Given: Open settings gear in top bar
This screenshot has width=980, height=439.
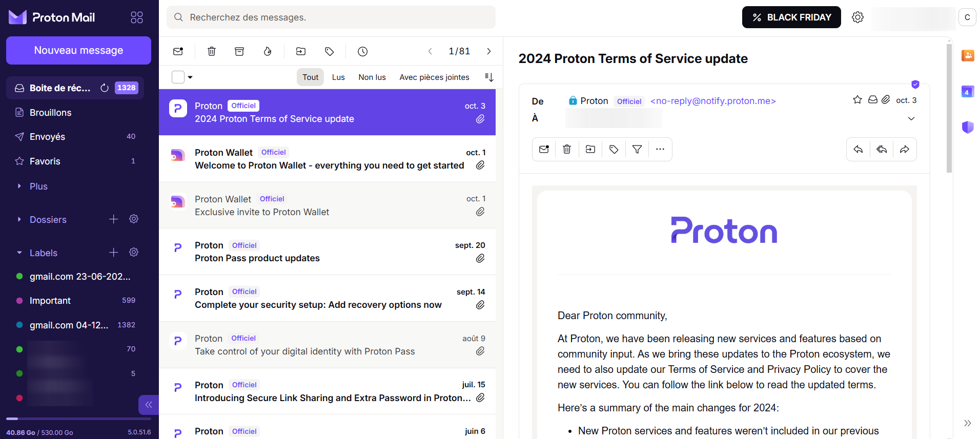Looking at the screenshot, I should click(x=857, y=17).
